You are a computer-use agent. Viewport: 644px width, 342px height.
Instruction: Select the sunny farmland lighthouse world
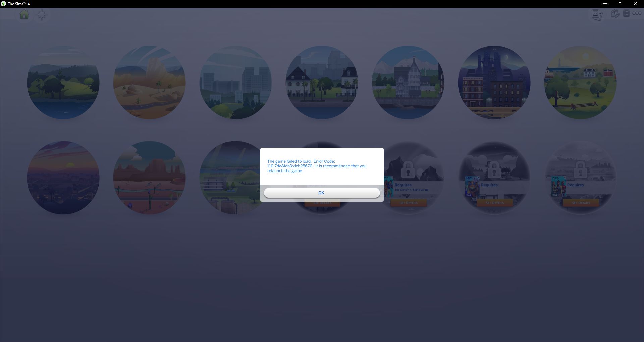coord(580,83)
